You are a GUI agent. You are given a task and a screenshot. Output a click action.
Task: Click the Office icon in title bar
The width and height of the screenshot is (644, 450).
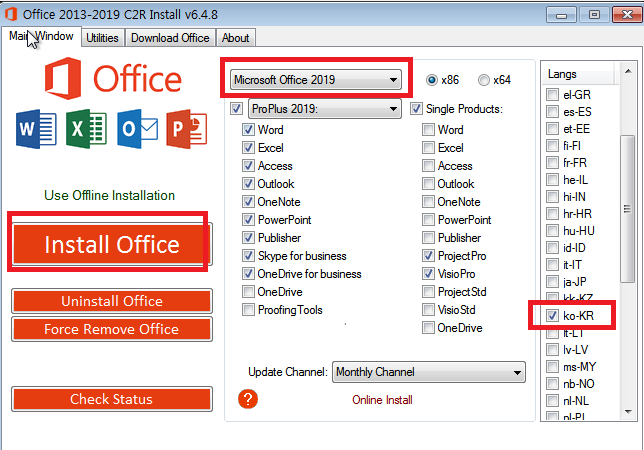tap(11, 13)
